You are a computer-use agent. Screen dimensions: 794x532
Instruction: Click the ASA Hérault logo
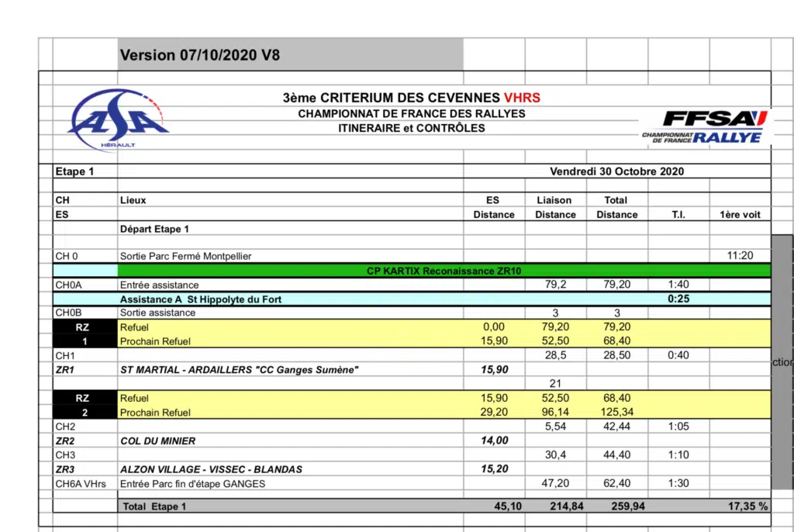118,122
